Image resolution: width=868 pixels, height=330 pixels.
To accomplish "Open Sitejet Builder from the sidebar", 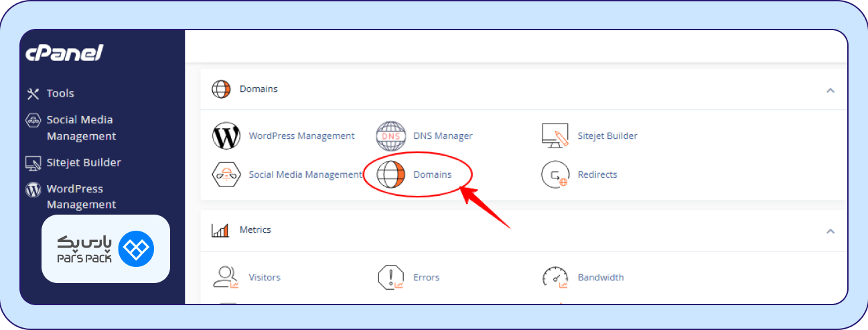I will (84, 162).
